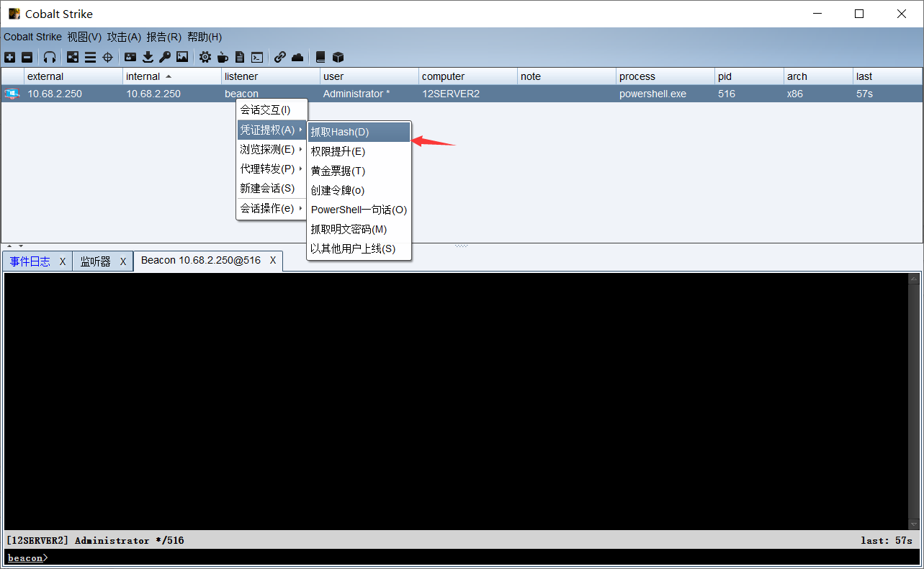The height and width of the screenshot is (569, 924).
Task: Choose 以其他用户上线(S) entry
Action: click(x=359, y=248)
